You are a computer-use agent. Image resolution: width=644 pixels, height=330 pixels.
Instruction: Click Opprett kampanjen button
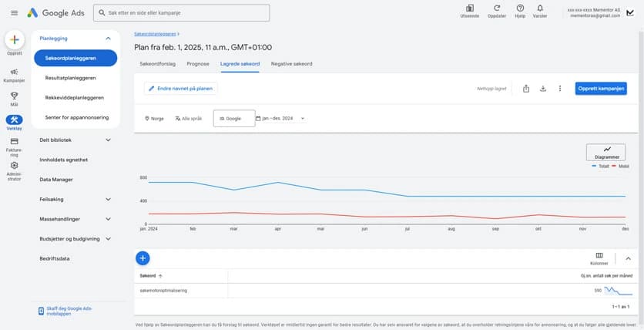601,89
